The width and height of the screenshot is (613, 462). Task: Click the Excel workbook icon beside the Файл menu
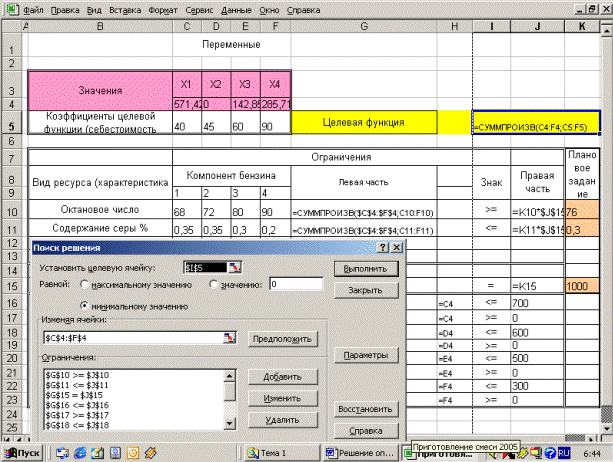tap(11, 9)
